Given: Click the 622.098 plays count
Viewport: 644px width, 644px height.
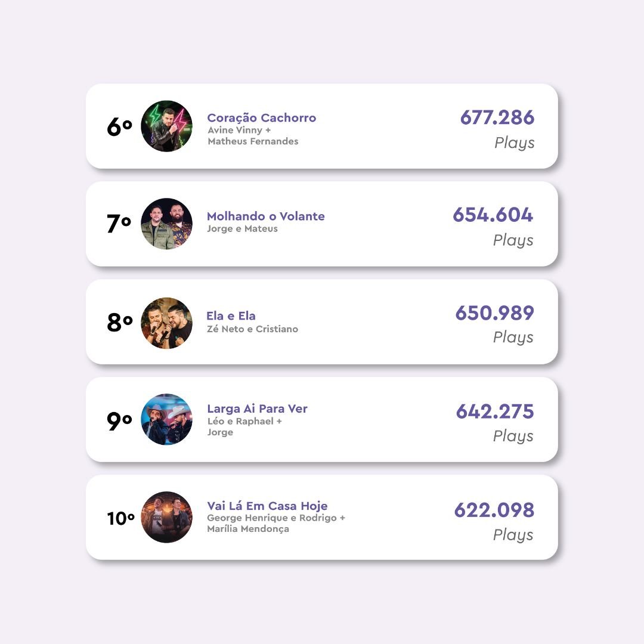Looking at the screenshot, I should 494,510.
